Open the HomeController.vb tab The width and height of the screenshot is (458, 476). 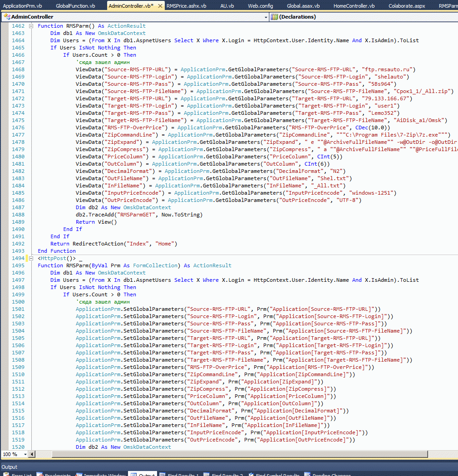pyautogui.click(x=354, y=6)
